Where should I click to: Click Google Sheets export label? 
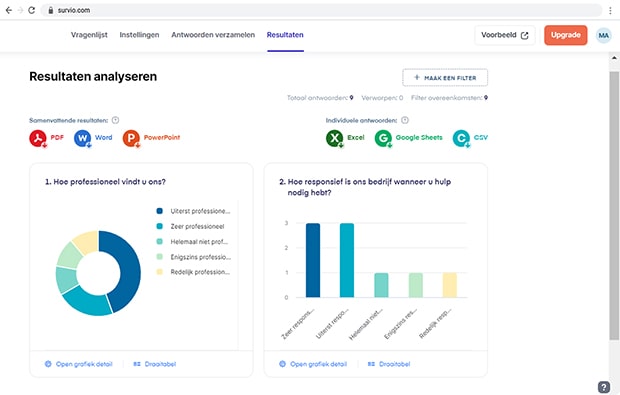click(419, 138)
